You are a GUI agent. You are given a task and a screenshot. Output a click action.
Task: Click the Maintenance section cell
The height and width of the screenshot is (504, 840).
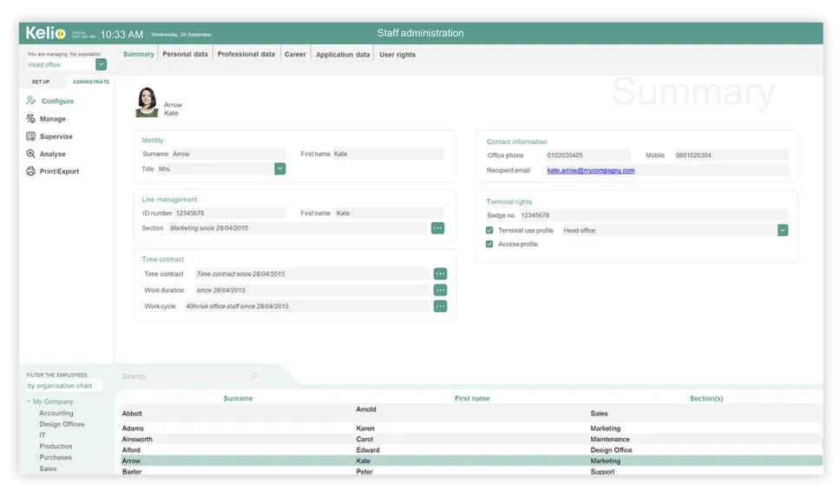click(x=610, y=439)
